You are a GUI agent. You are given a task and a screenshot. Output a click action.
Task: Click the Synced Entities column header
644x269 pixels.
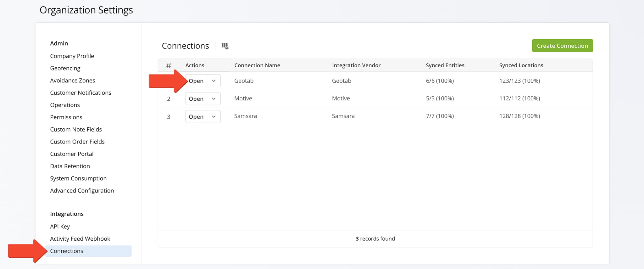tap(445, 65)
